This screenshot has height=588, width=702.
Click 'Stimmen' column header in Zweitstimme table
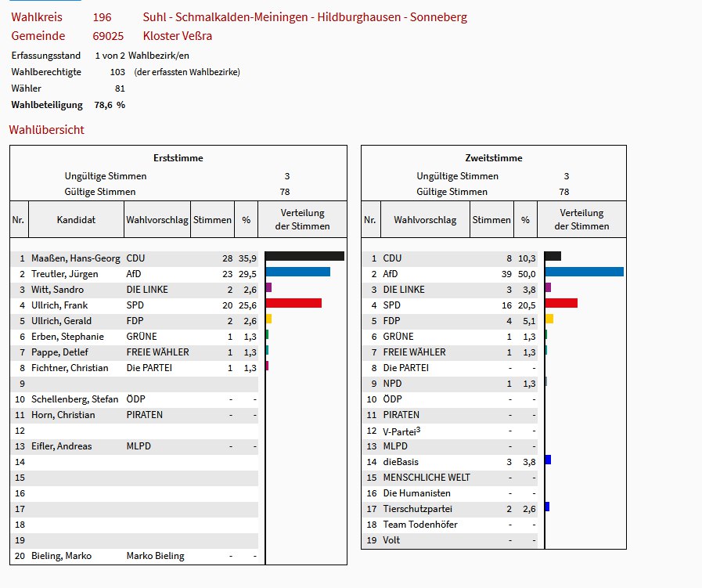tap(491, 220)
